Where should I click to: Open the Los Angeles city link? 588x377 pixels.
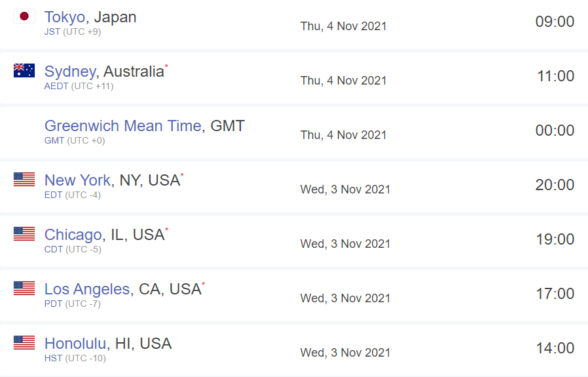click(x=87, y=290)
